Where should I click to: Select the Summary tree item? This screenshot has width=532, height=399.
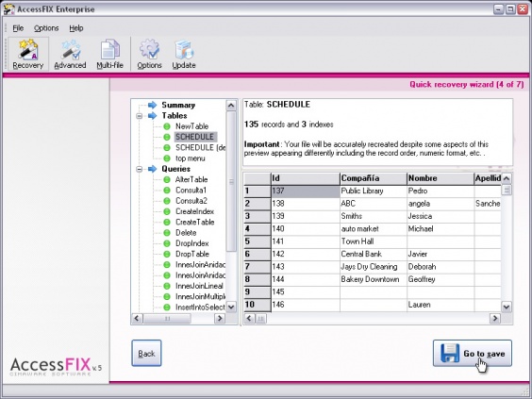[178, 106]
